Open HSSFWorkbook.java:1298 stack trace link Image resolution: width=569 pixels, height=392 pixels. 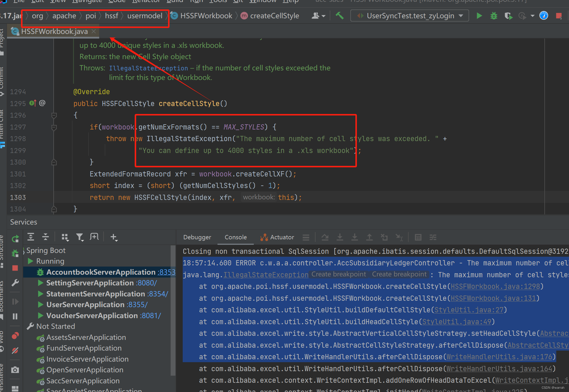pyautogui.click(x=495, y=286)
